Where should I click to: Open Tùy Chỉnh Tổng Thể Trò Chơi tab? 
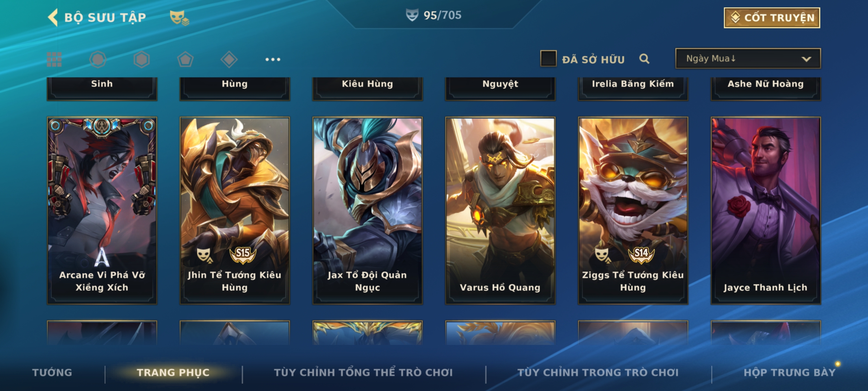pos(363,372)
